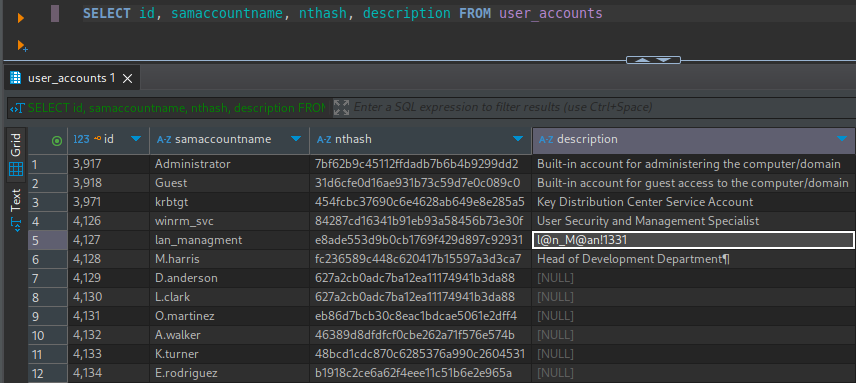
Task: Execute the script in a new tab (arrow with plus)
Action: pyautogui.click(x=22, y=46)
